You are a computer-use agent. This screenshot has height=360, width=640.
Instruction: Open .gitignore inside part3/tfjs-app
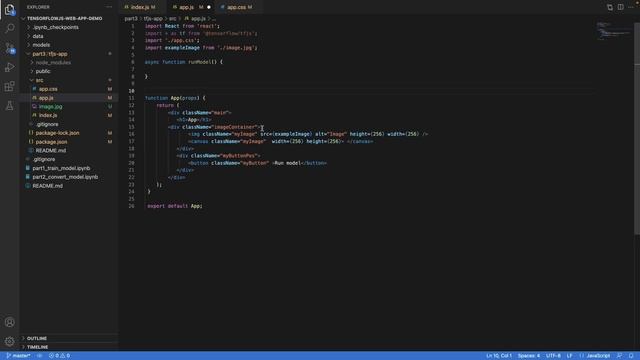point(47,124)
